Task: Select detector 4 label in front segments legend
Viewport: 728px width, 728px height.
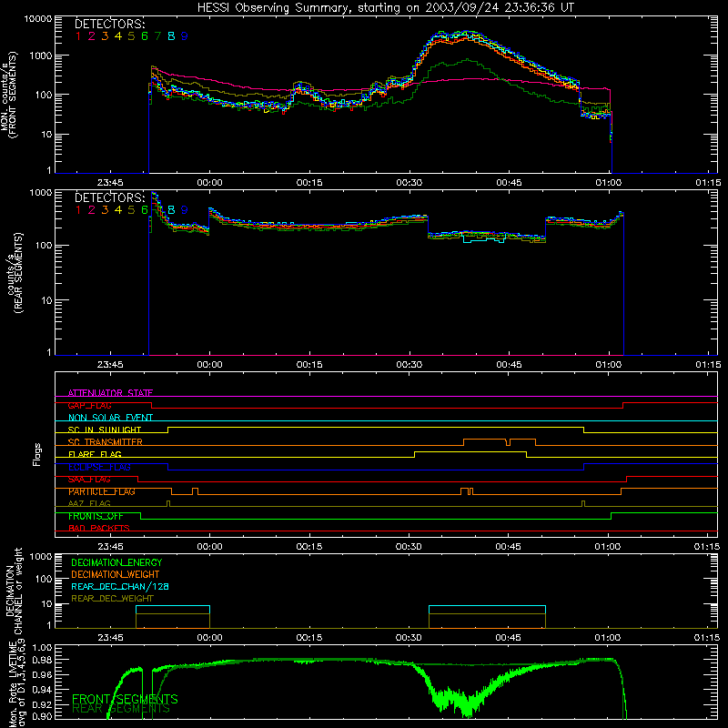Action: pyautogui.click(x=118, y=36)
